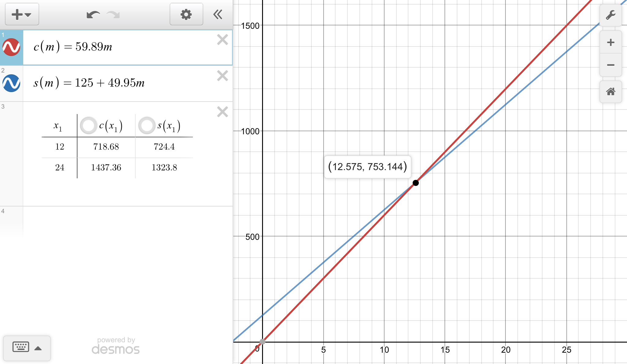Viewport: 627px width, 364px height.
Task: Zoom in with the plus button
Action: pos(610,42)
